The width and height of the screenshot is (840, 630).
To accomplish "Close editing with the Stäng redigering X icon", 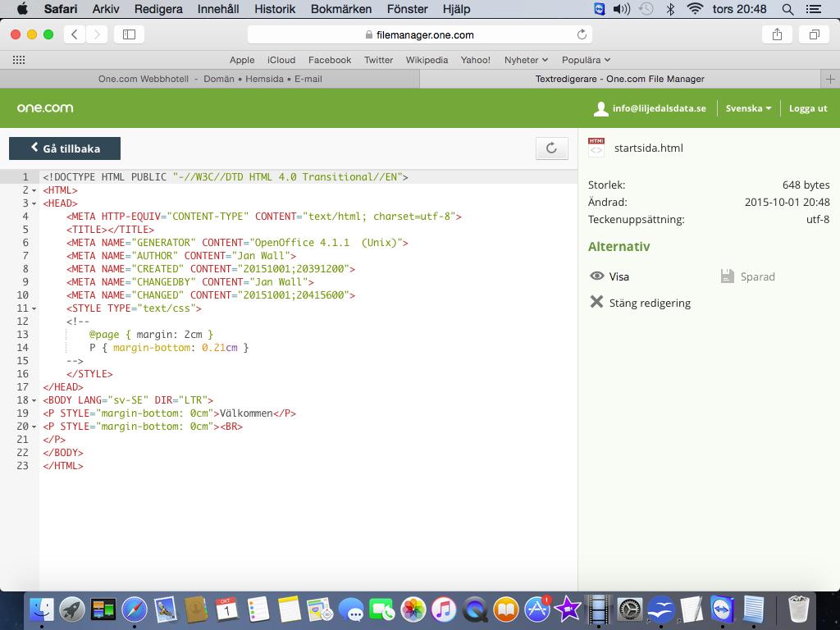I will click(596, 302).
